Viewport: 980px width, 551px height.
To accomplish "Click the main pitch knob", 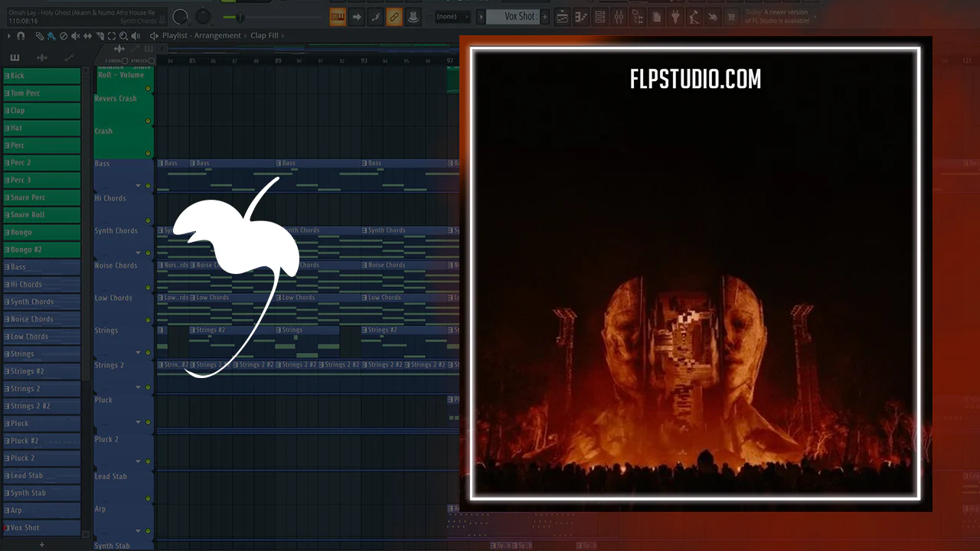I will click(203, 16).
